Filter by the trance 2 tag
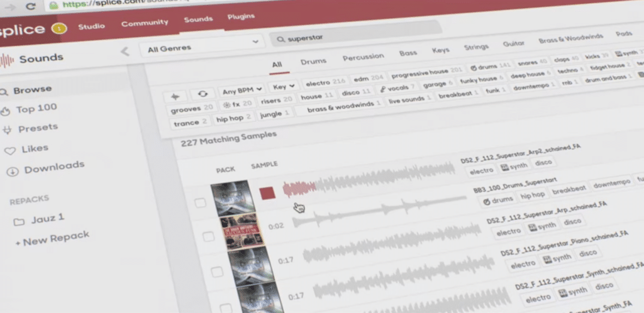The height and width of the screenshot is (313, 644). point(190,123)
